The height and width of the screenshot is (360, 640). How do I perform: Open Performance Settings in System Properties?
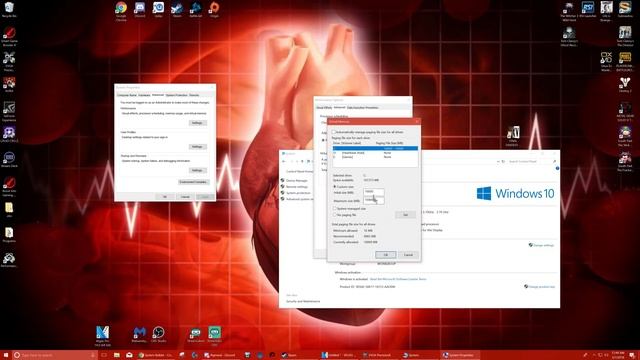(197, 123)
